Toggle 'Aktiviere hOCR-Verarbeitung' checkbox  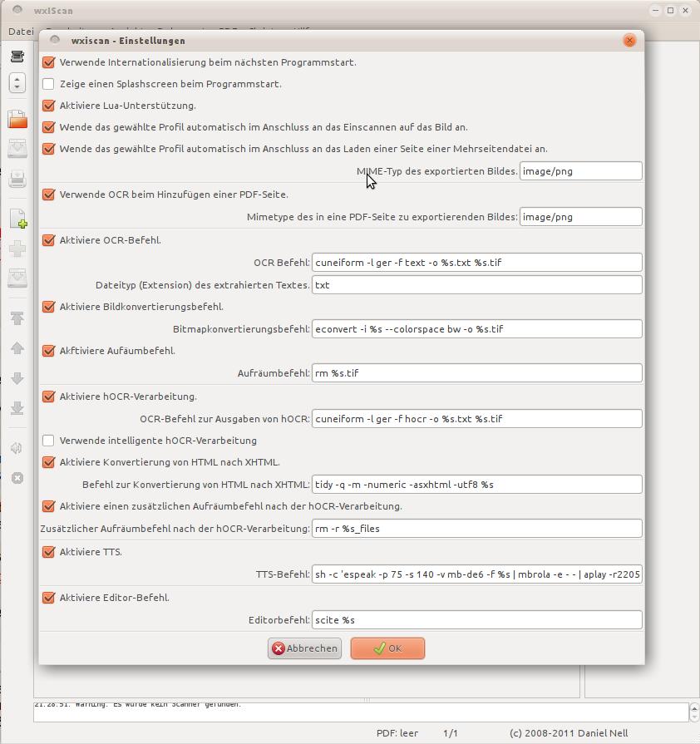pyautogui.click(x=48, y=397)
